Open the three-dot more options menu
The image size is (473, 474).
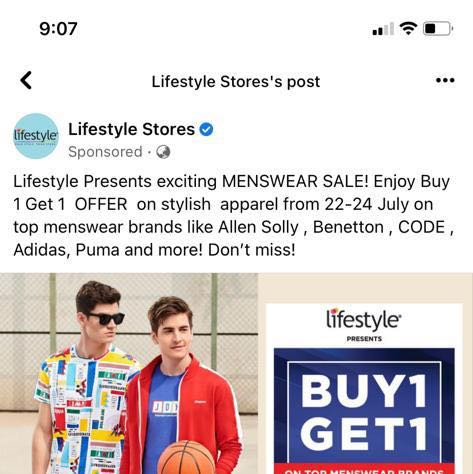pyautogui.click(x=445, y=80)
